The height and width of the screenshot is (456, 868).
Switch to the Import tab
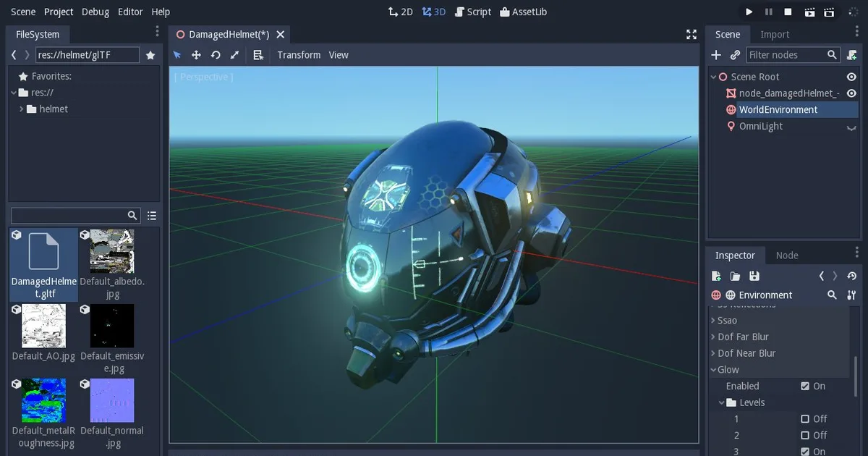point(775,34)
